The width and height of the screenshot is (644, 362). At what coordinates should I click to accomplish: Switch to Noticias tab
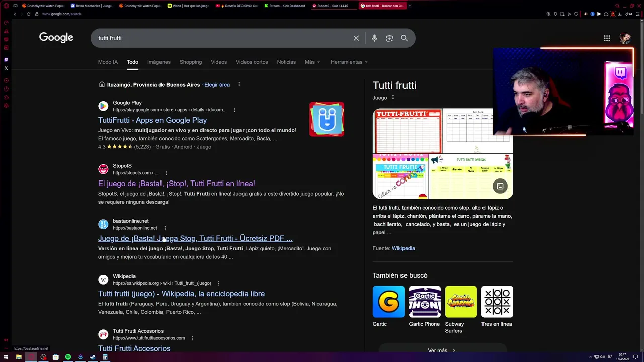(x=286, y=62)
